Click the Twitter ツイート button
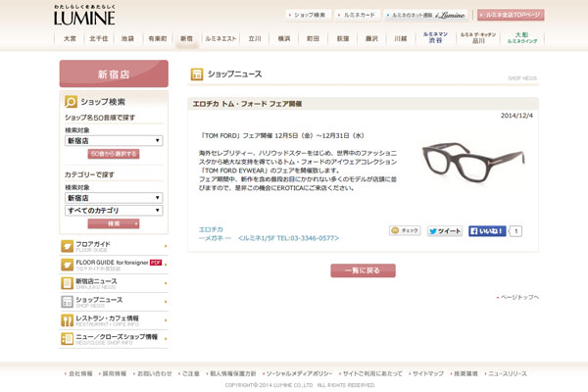588x392 pixels. (x=445, y=231)
